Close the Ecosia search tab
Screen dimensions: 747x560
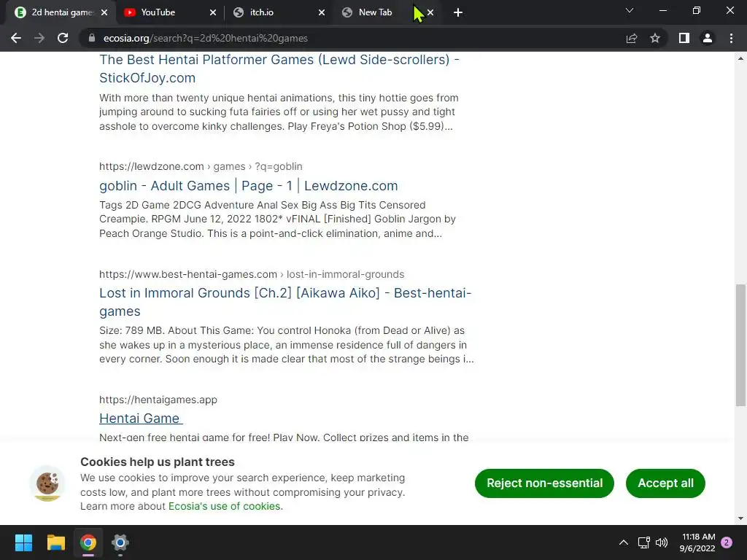tap(104, 12)
